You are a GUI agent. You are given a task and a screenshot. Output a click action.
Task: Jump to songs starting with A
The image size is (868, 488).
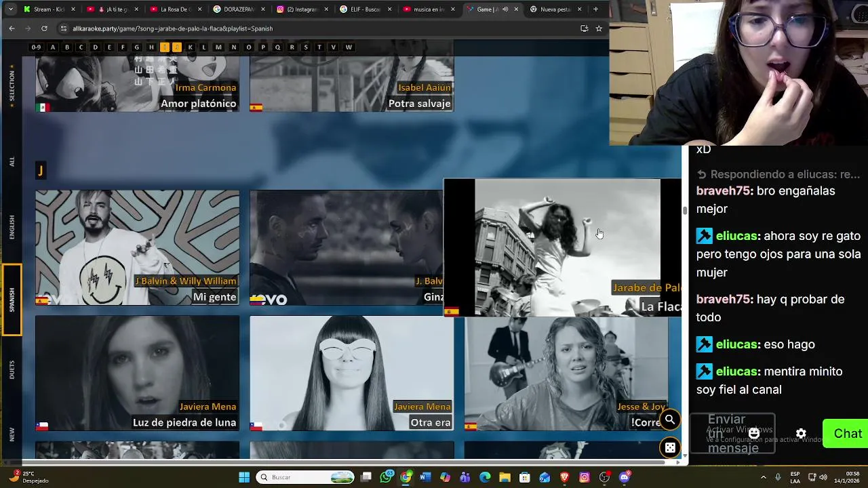point(53,47)
